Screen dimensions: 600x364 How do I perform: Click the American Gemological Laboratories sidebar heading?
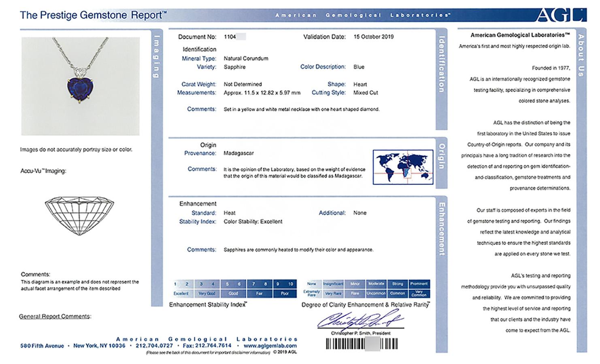point(520,35)
